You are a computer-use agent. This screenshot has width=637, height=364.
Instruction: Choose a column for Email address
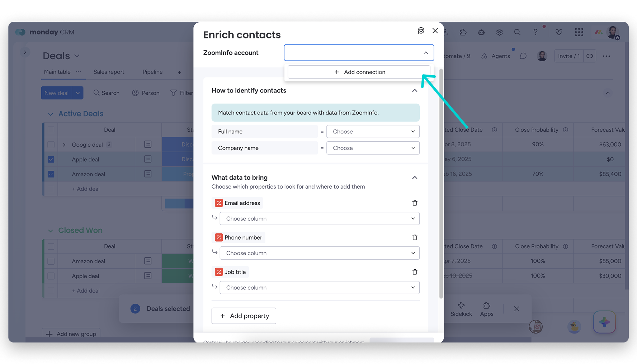[x=320, y=219]
